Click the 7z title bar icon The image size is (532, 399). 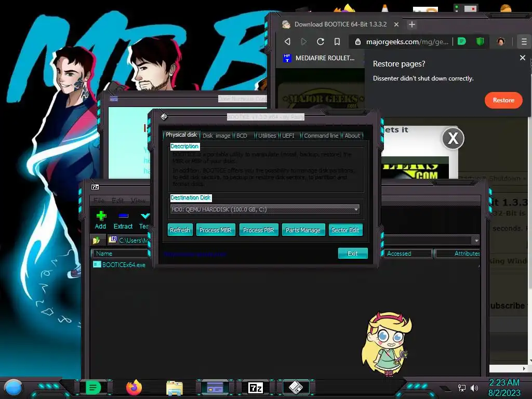[x=96, y=187]
